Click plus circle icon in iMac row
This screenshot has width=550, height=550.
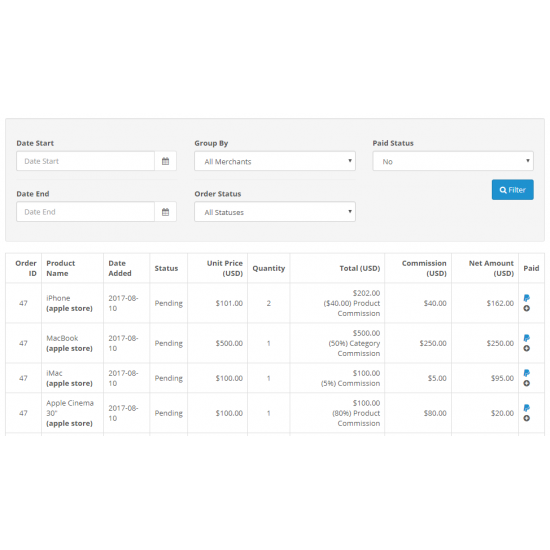click(x=526, y=383)
